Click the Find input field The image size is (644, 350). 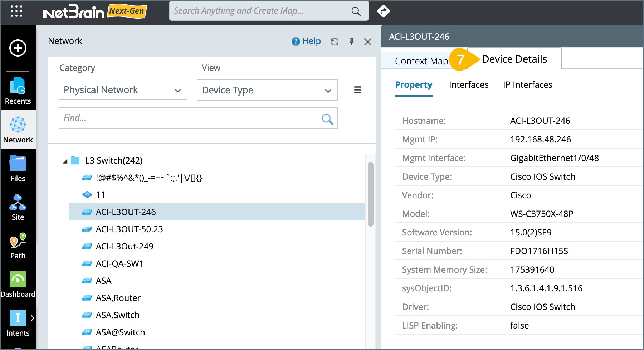tap(198, 118)
